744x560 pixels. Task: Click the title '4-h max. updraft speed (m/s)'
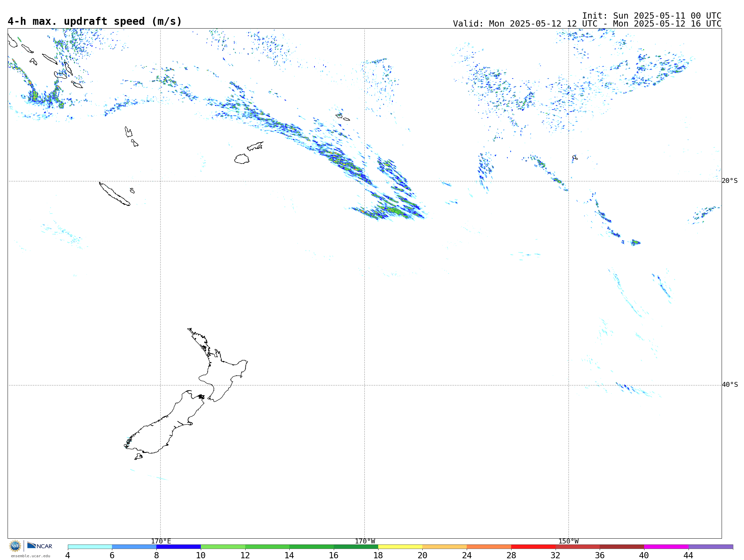(x=95, y=21)
